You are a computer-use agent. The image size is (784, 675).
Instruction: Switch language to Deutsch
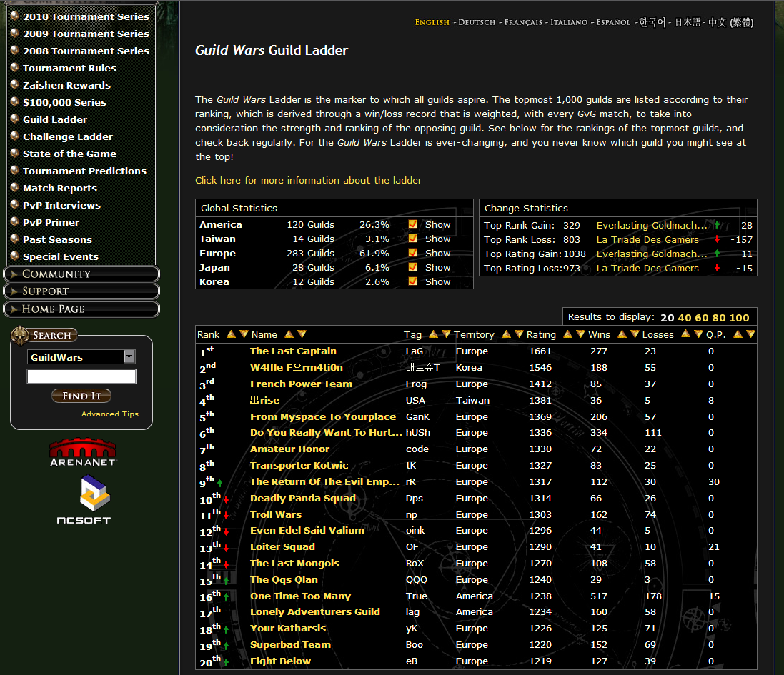(477, 22)
